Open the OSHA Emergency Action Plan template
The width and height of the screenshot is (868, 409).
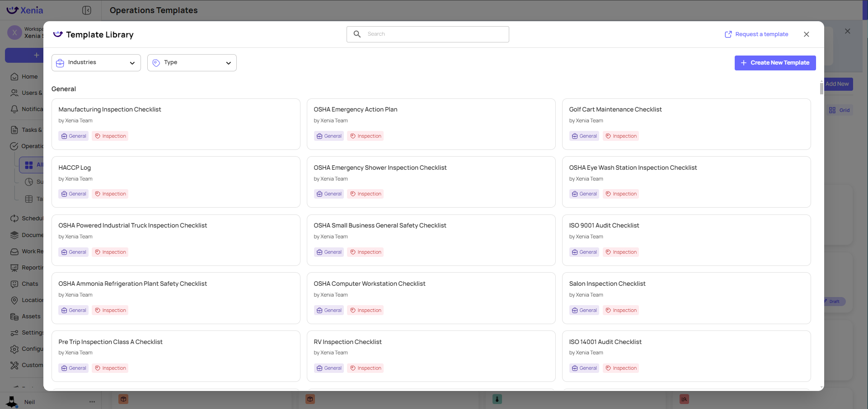[x=431, y=124]
